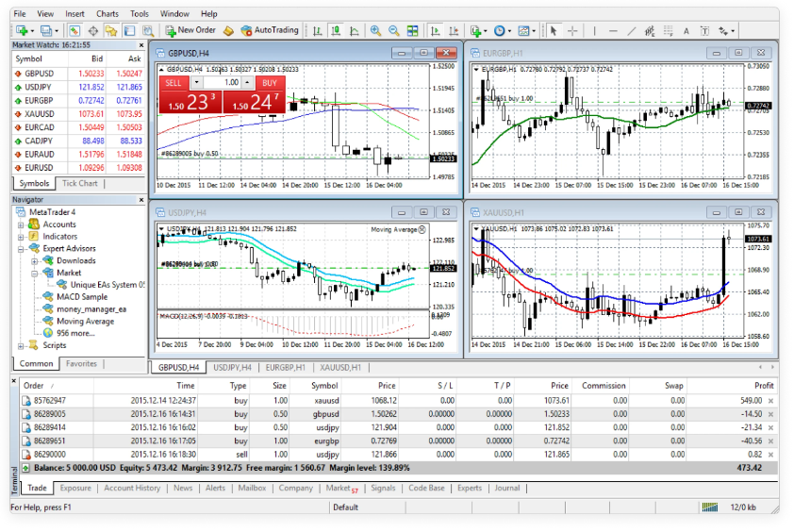Close the Navigator panel
This screenshot has width=794, height=532.
(141, 200)
